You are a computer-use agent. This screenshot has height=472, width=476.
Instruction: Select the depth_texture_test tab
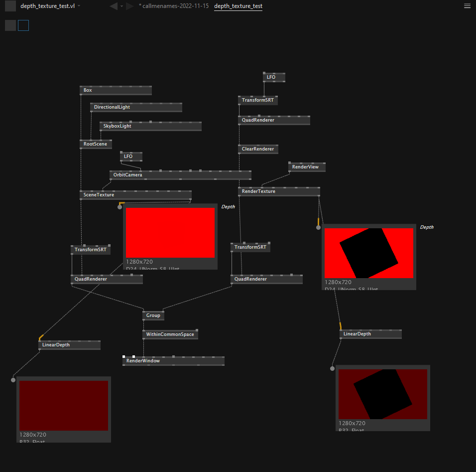tap(238, 6)
